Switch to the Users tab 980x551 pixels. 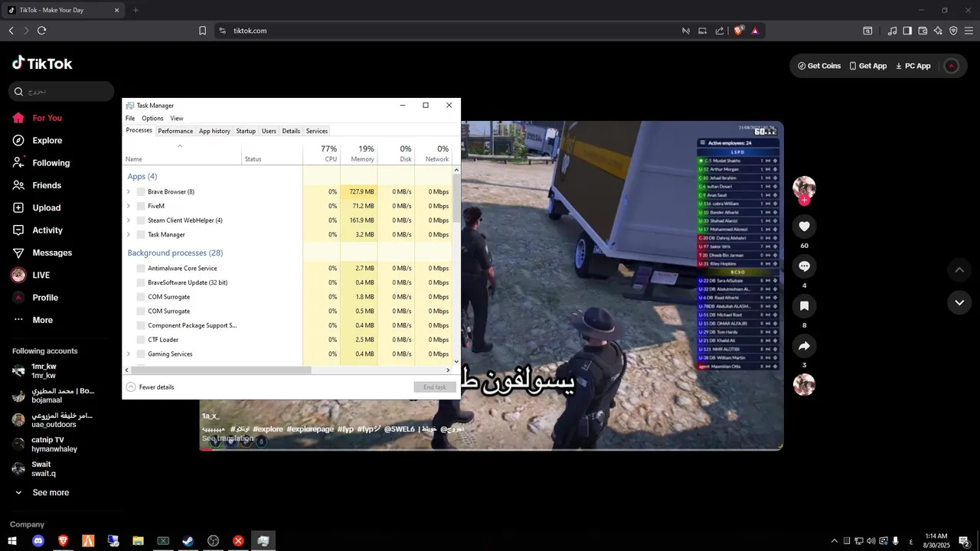pos(269,131)
